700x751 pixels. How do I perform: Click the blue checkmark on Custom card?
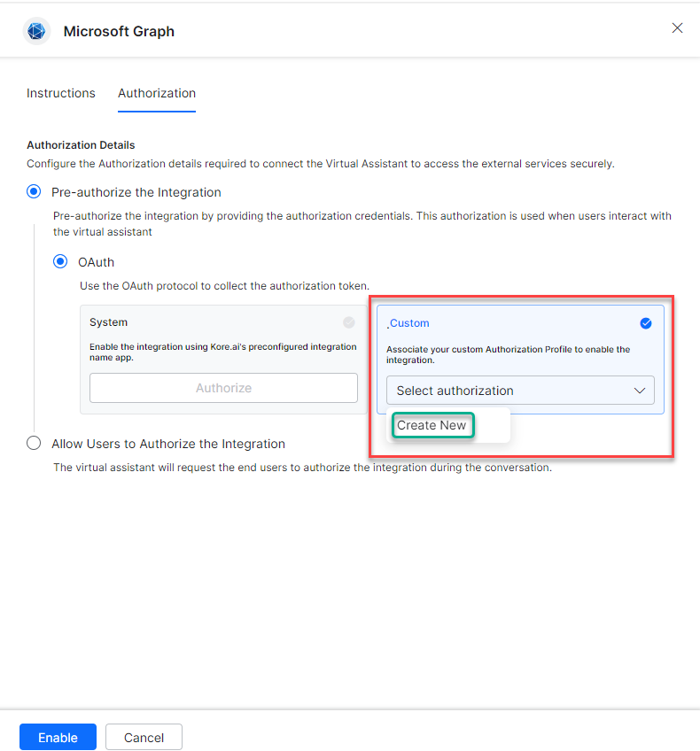coord(646,323)
